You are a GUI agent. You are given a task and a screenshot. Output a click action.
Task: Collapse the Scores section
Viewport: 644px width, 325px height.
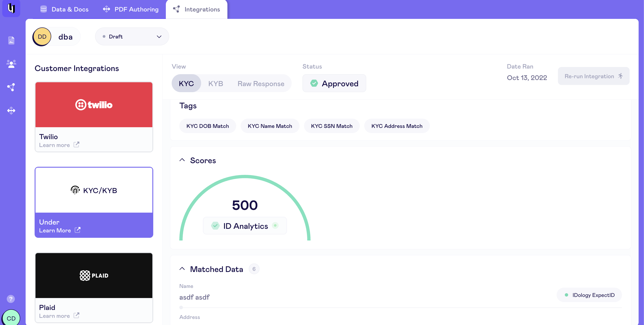182,160
